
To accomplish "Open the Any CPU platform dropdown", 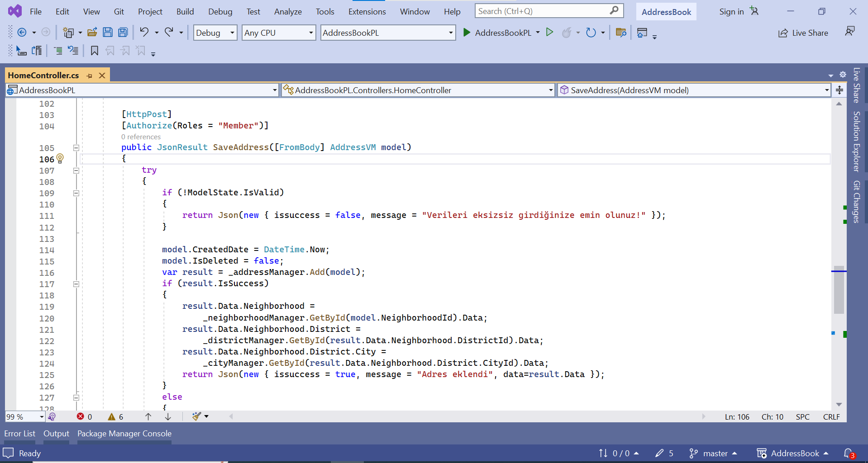I will point(278,33).
